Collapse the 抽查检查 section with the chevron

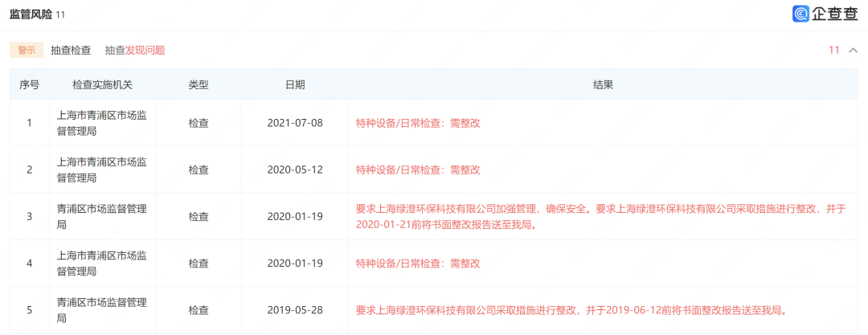point(853,50)
